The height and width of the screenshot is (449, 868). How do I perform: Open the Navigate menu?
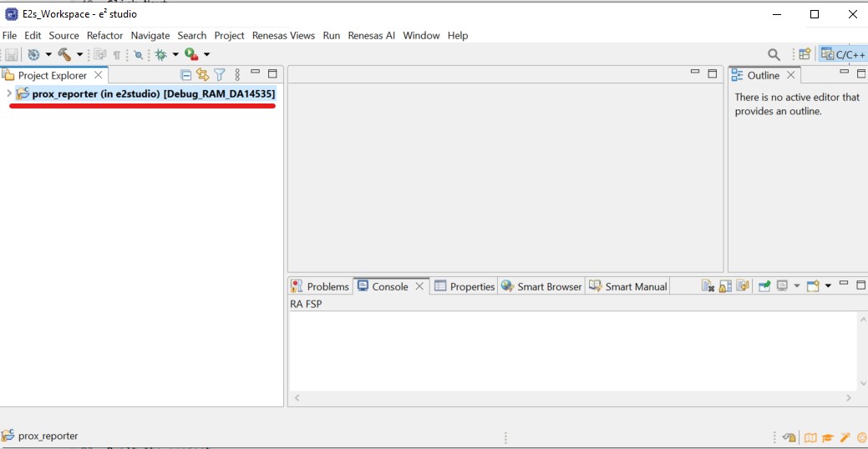tap(150, 35)
